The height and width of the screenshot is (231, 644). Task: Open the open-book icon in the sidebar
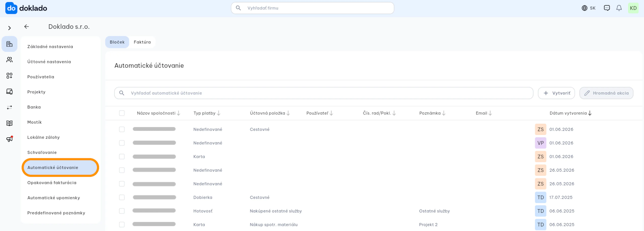10,123
